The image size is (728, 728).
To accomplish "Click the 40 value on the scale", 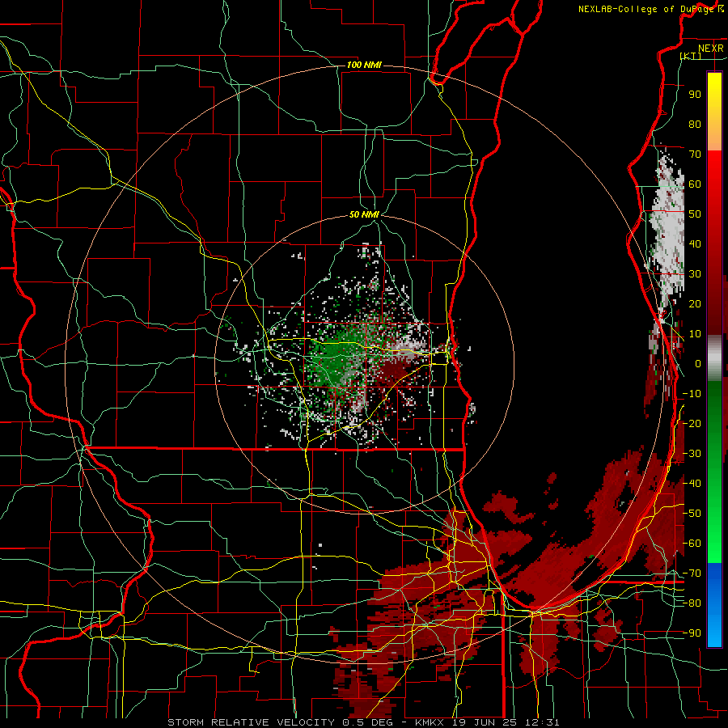I will point(695,243).
